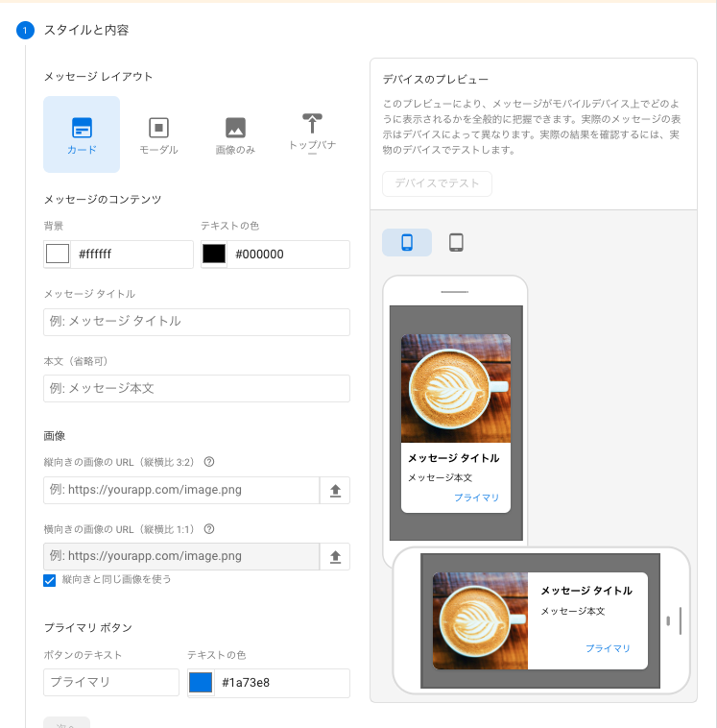
Task: Click the 本文 message body input field
Action: [197, 388]
